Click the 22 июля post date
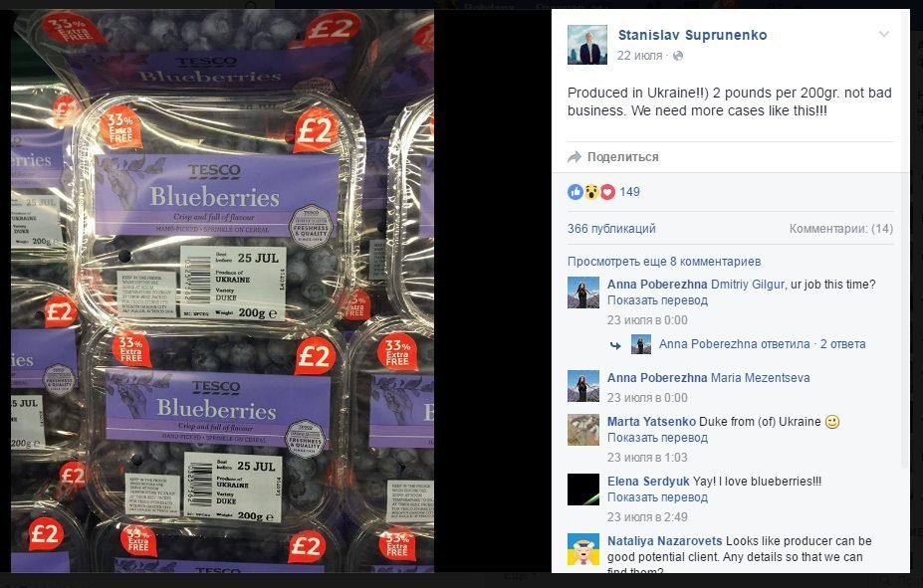Screen dimensions: 923x588 pos(639,56)
